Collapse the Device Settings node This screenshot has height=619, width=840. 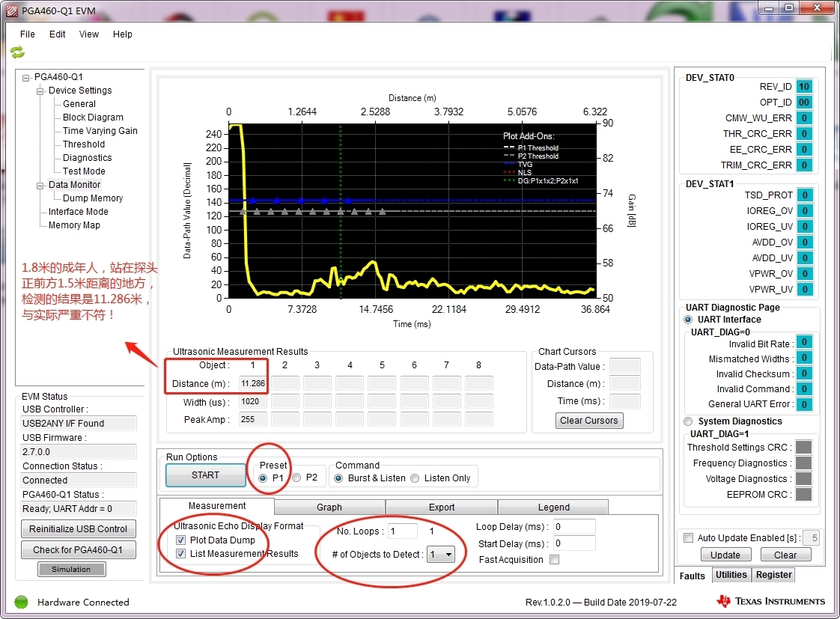pyautogui.click(x=40, y=91)
